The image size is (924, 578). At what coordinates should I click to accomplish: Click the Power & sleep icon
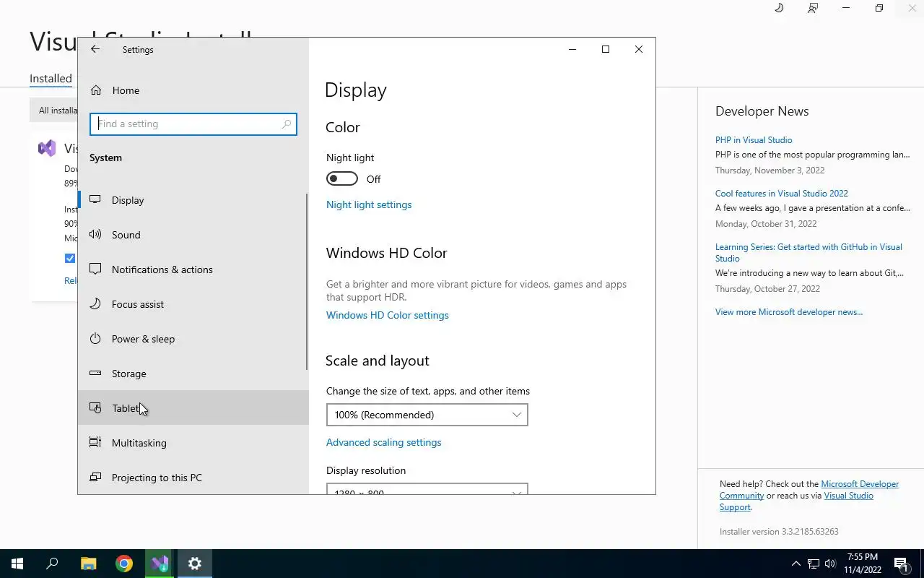(x=95, y=338)
